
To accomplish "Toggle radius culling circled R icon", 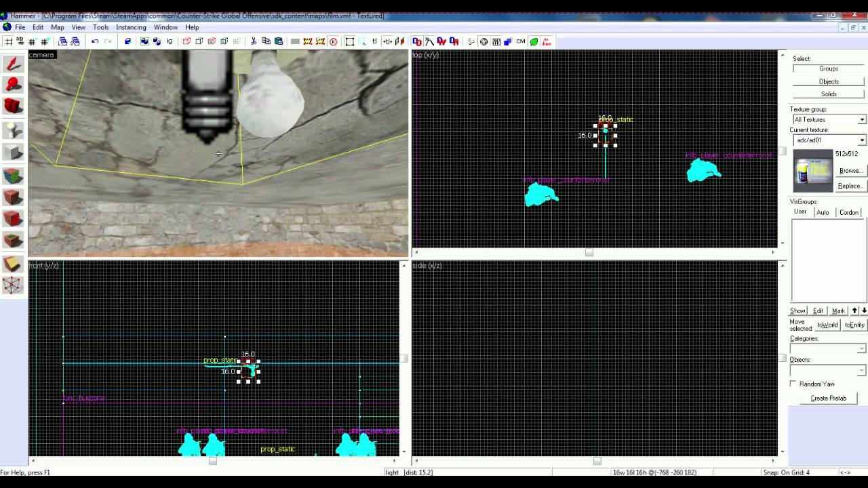I will click(x=333, y=41).
